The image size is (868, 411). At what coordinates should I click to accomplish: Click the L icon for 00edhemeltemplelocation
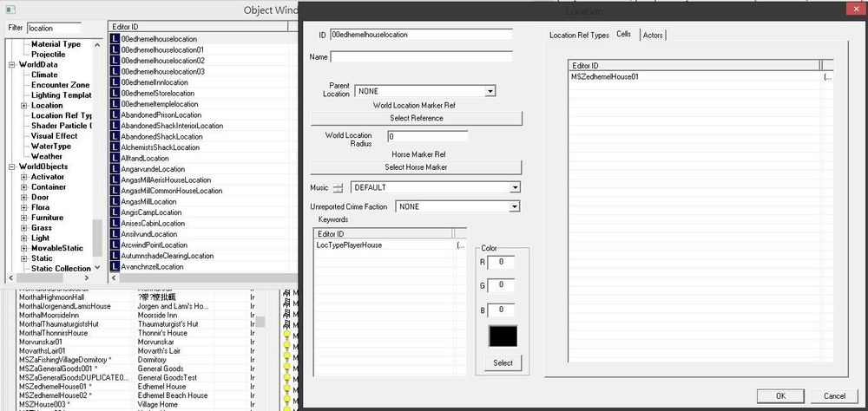115,104
